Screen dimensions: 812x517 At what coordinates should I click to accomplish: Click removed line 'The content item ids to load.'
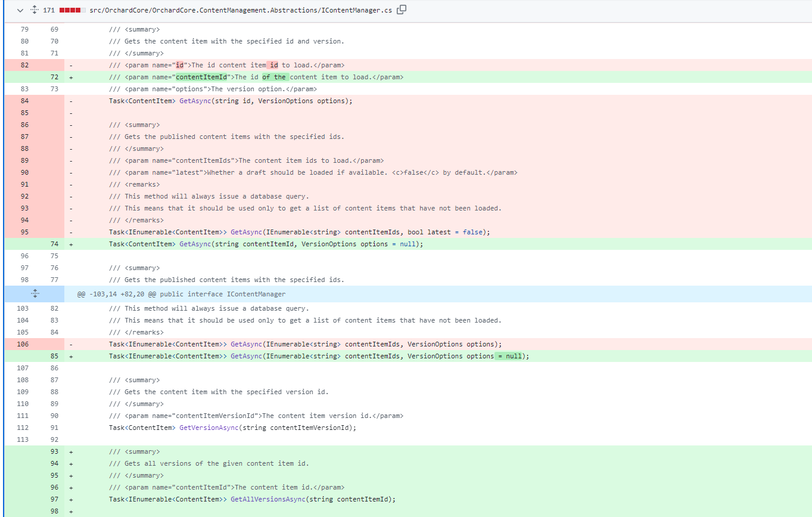[x=246, y=160]
